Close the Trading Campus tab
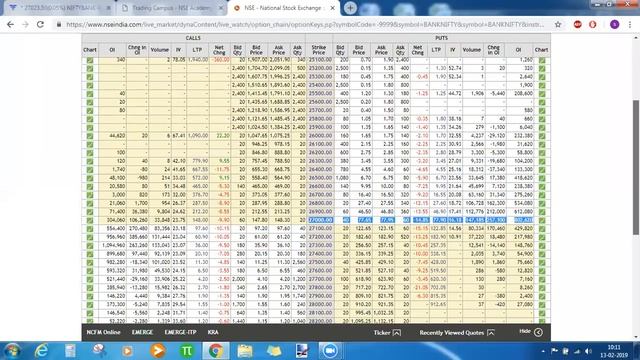The width and height of the screenshot is (640, 360). coord(221,8)
